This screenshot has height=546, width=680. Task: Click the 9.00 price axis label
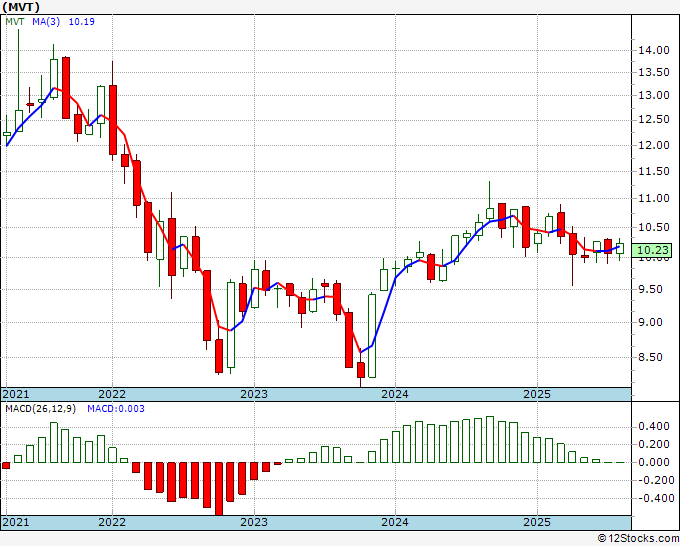[650, 322]
